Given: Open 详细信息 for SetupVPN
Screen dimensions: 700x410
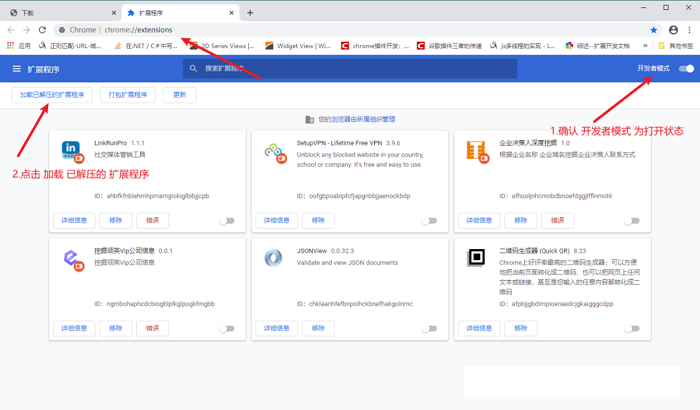Looking at the screenshot, I should 277,220.
